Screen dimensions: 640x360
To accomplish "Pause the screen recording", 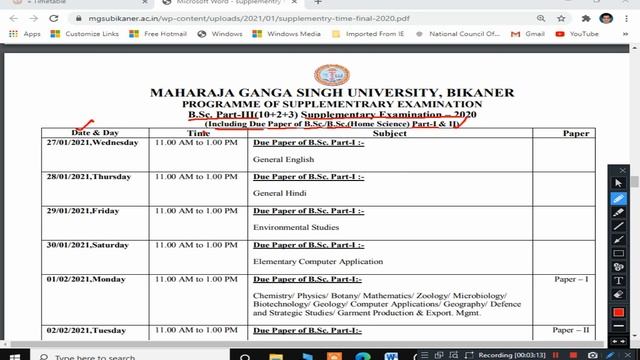I will [556, 355].
